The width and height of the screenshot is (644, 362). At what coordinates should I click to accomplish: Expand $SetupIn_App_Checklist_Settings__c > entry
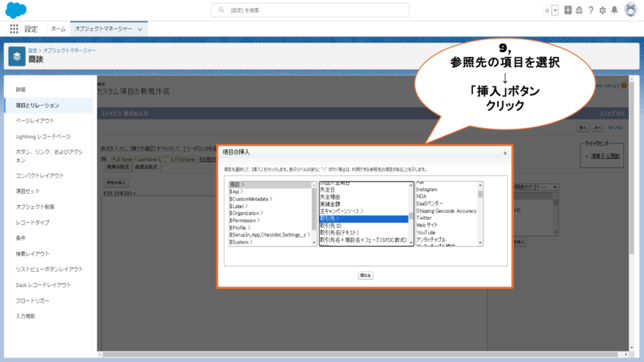tap(270, 235)
